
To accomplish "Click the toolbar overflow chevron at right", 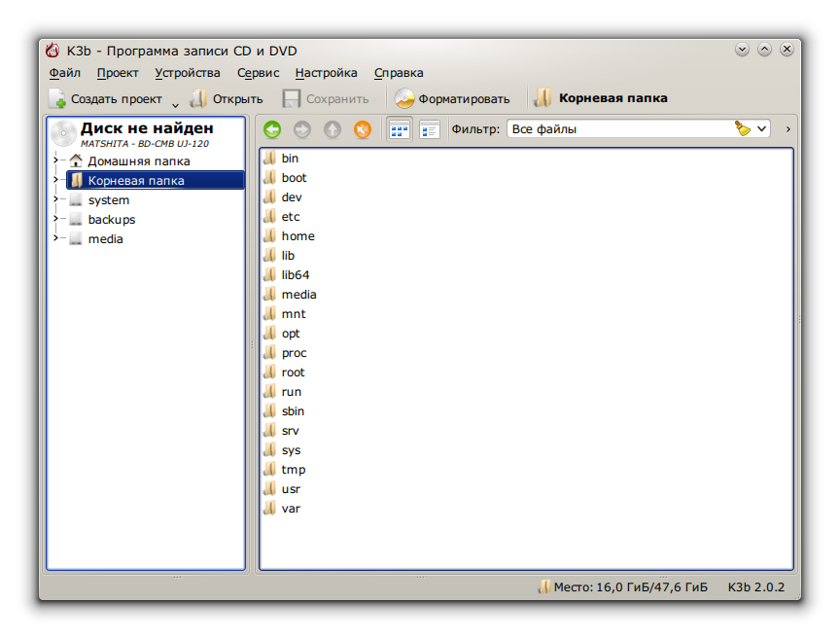I will pyautogui.click(x=787, y=128).
